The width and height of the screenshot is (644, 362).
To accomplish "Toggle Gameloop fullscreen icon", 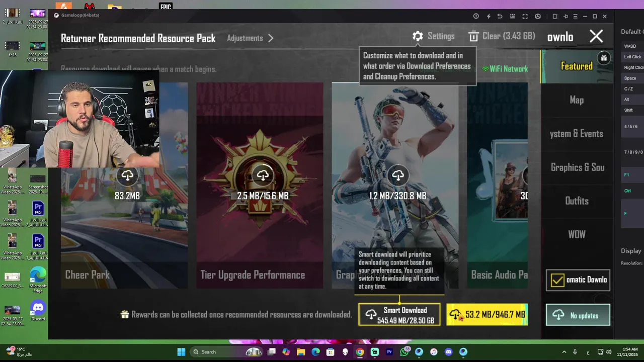I will click(525, 16).
